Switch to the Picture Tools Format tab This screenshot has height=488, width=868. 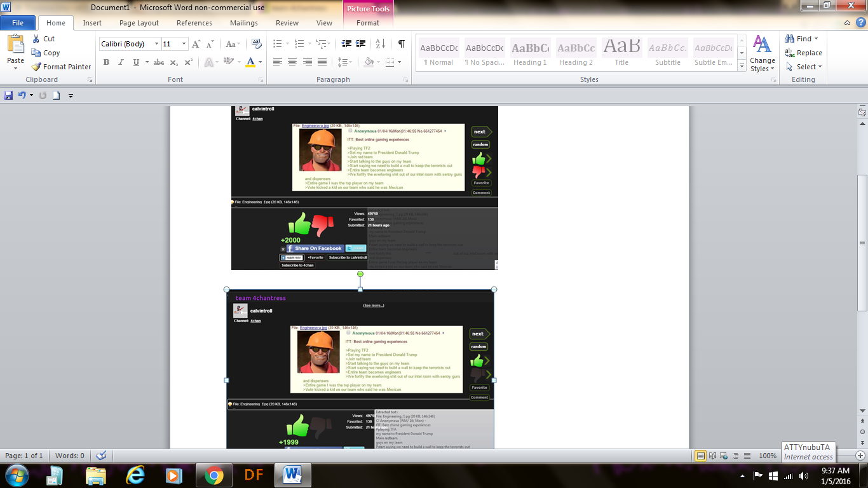point(367,23)
